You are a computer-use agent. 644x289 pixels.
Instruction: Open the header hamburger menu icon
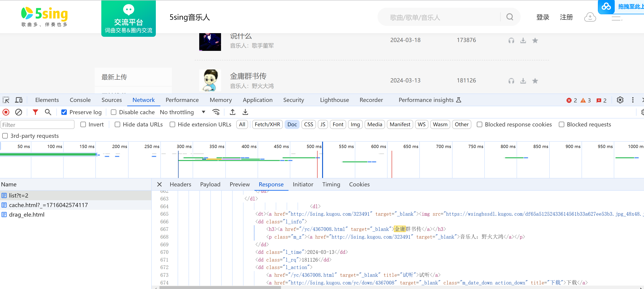[x=617, y=18]
